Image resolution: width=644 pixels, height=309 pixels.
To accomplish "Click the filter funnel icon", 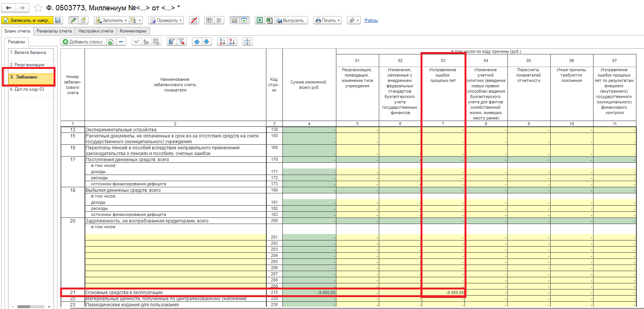I will (172, 42).
